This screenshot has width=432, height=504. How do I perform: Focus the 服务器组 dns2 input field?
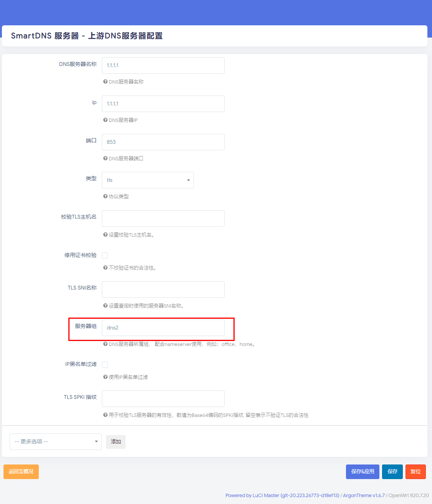163,328
